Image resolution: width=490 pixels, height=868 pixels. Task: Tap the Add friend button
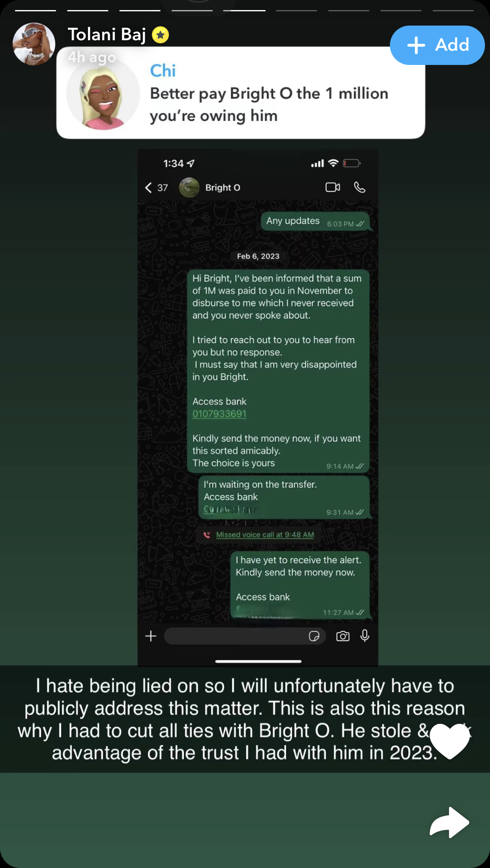(437, 45)
